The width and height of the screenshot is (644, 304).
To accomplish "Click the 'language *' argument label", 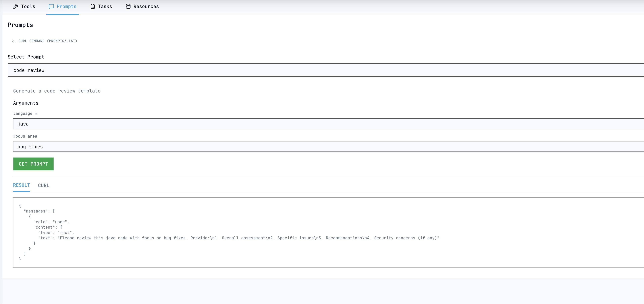I will [25, 114].
